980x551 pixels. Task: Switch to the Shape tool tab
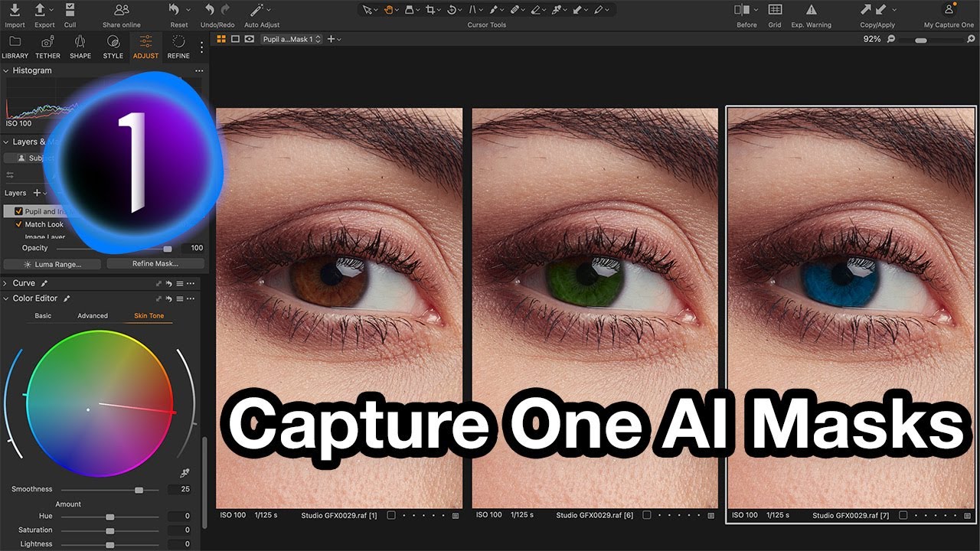tap(80, 45)
